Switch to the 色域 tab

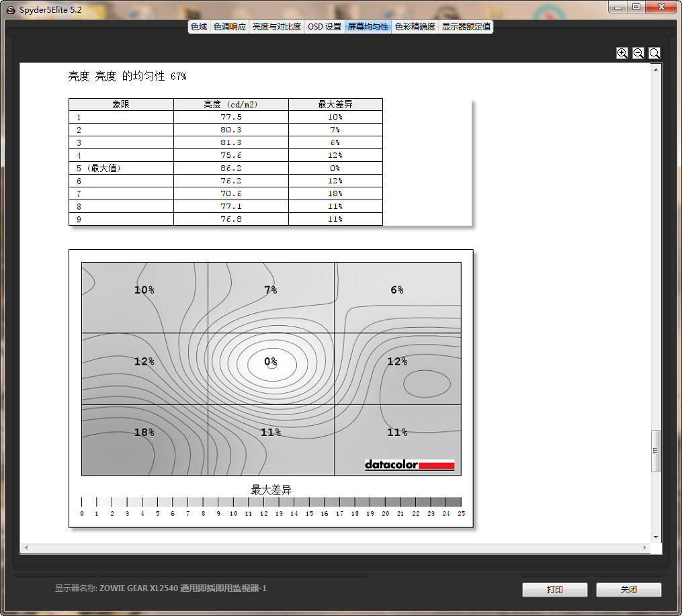pyautogui.click(x=199, y=27)
